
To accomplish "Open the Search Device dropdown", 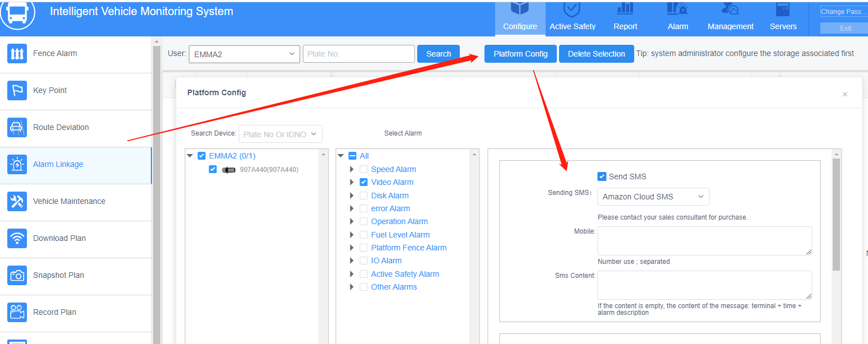I will click(x=280, y=134).
